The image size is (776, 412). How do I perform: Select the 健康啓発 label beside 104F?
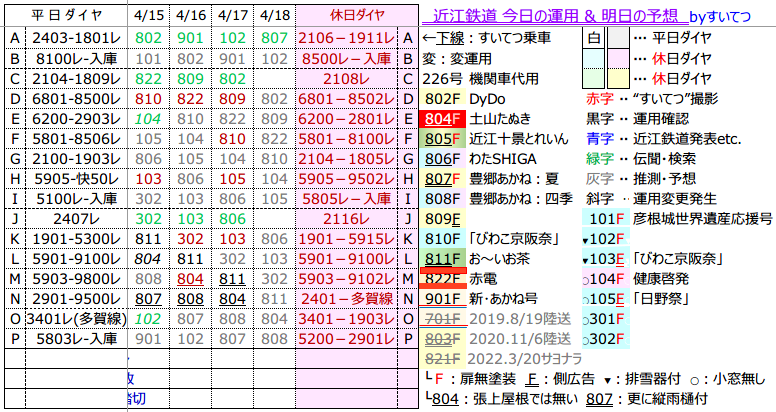661,279
